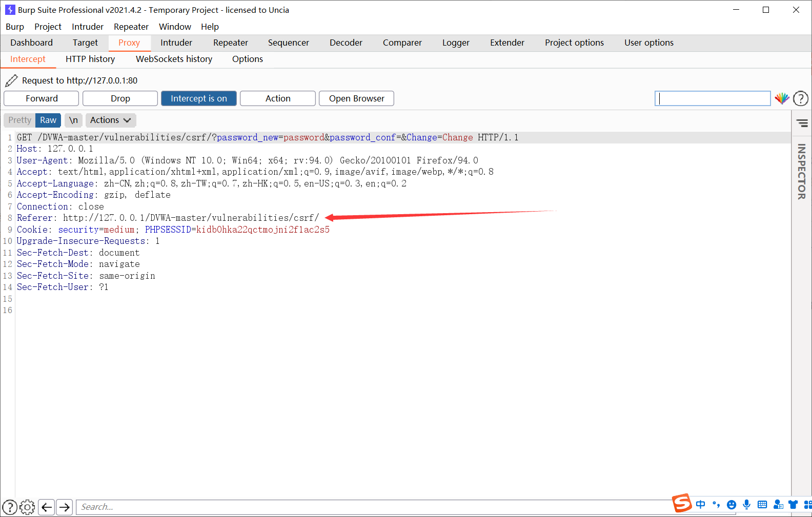Switch to the Comparer tab
This screenshot has height=517, width=812.
[x=402, y=43]
